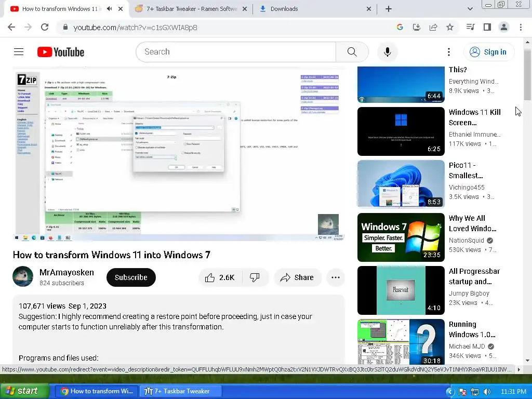Click the browser forward arrow
532x399 pixels.
click(28, 27)
